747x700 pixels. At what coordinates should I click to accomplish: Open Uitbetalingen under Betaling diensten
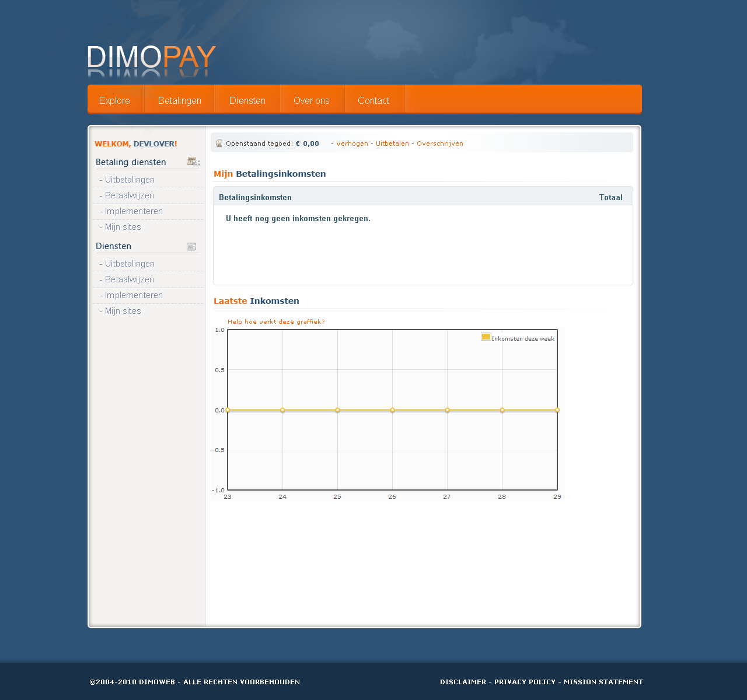pyautogui.click(x=130, y=180)
